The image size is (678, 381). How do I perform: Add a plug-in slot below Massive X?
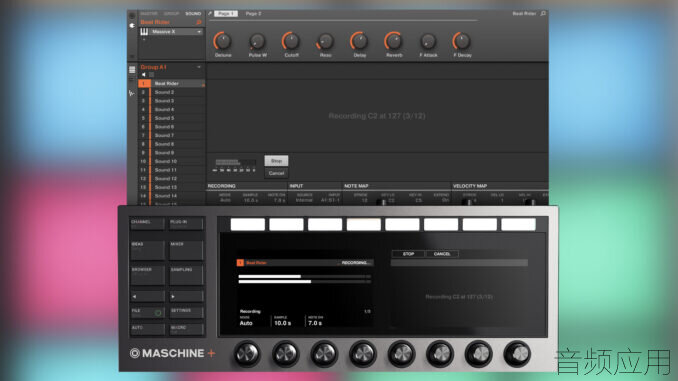[144, 39]
